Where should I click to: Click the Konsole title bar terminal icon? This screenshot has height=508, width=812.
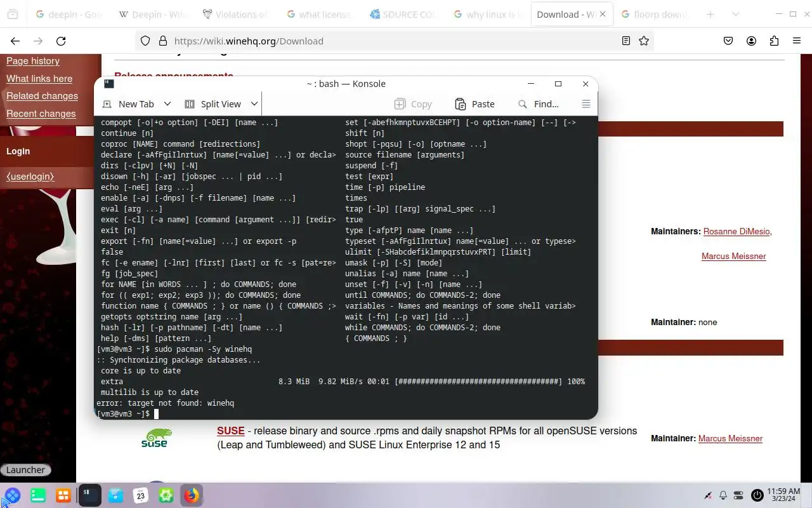109,83
